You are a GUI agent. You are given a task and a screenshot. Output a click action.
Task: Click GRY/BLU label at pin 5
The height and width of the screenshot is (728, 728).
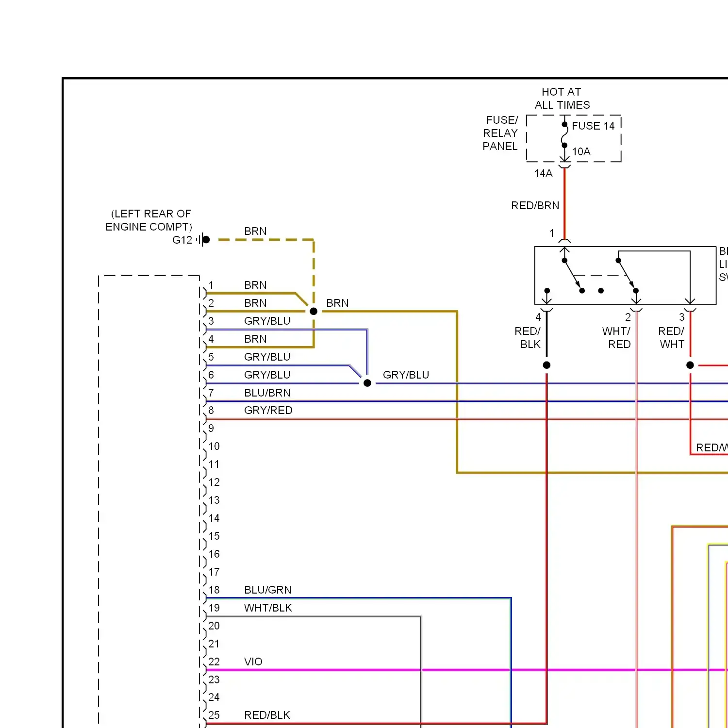pyautogui.click(x=267, y=357)
